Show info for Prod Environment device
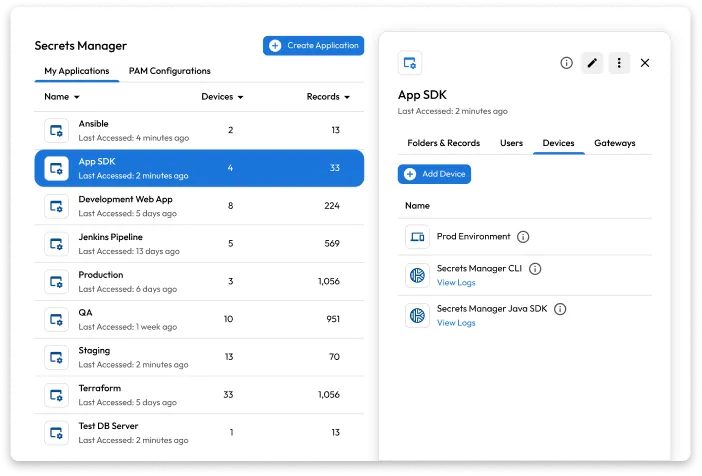 coord(523,237)
